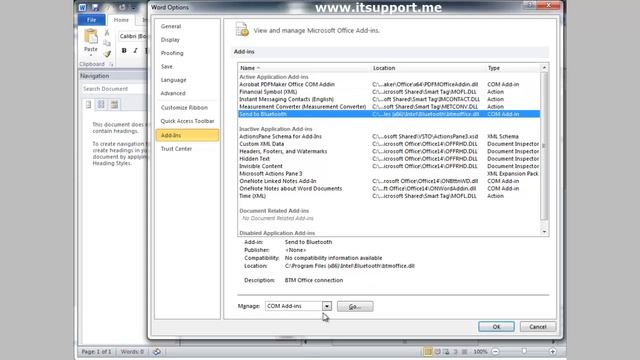Confirm Word Options with OK
This screenshot has height=360, width=640.
(x=496, y=327)
